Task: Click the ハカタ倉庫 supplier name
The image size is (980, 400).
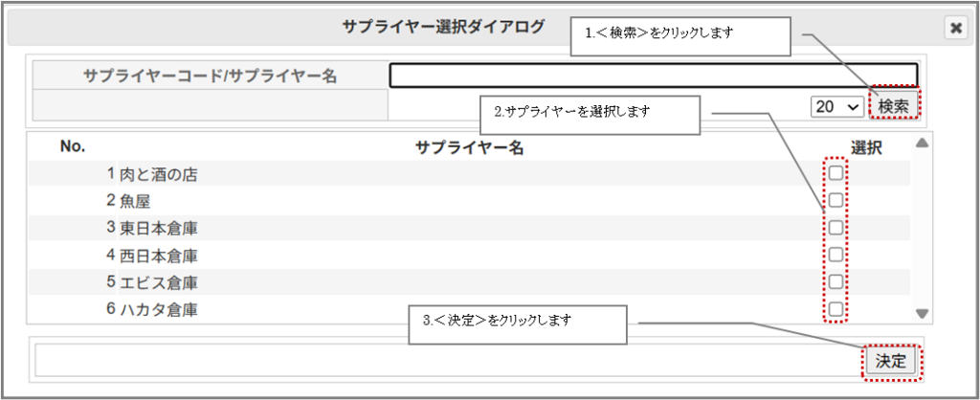Action: tap(159, 310)
